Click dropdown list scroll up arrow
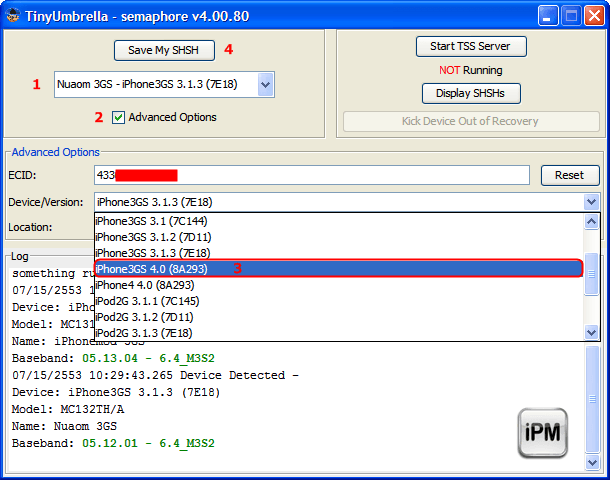610x480 pixels. click(591, 222)
